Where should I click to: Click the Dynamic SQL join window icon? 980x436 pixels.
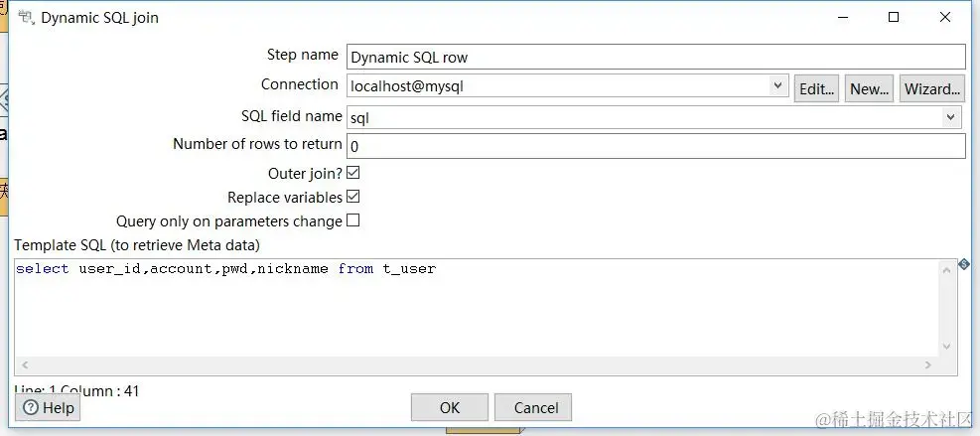point(26,18)
